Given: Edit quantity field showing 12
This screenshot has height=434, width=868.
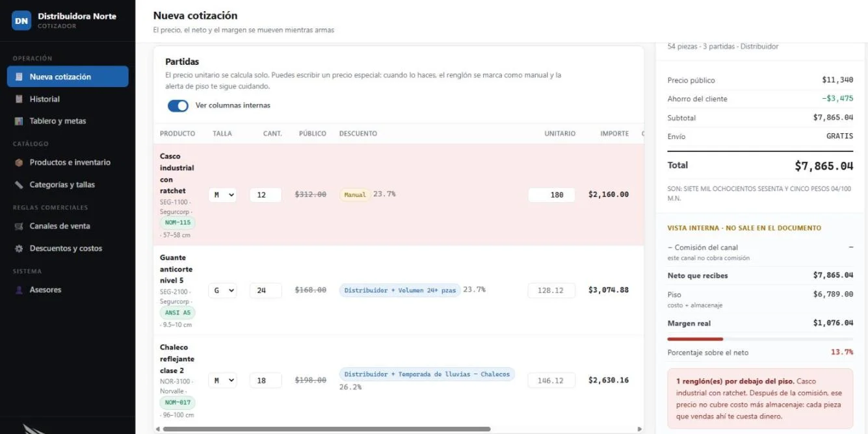Looking at the screenshot, I should 265,195.
